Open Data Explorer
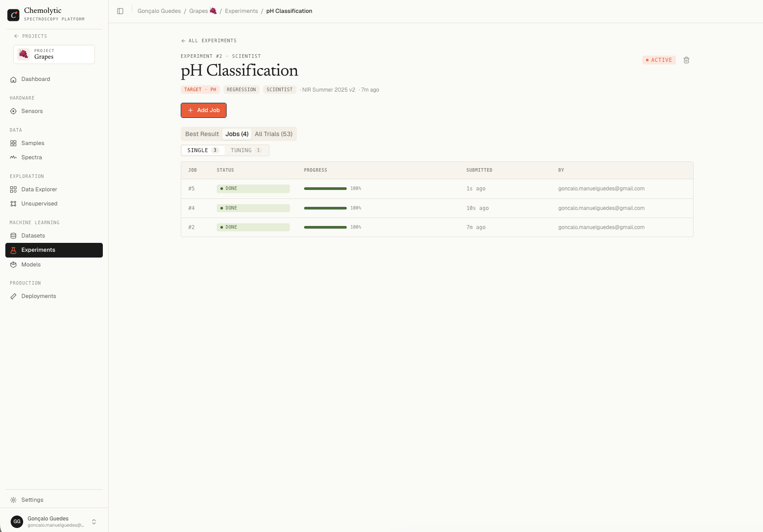 pyautogui.click(x=54, y=189)
